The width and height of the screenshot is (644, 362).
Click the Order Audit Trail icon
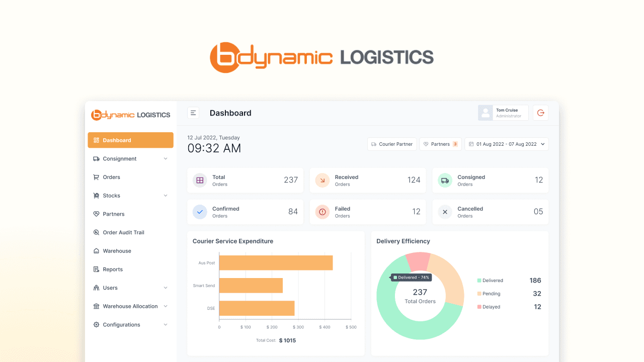pyautogui.click(x=96, y=232)
